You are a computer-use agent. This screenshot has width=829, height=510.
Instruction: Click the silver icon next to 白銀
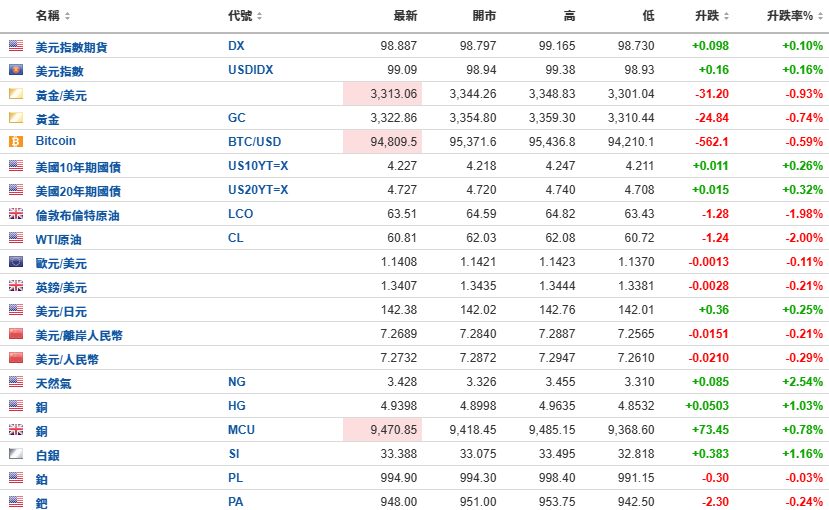pyautogui.click(x=16, y=454)
